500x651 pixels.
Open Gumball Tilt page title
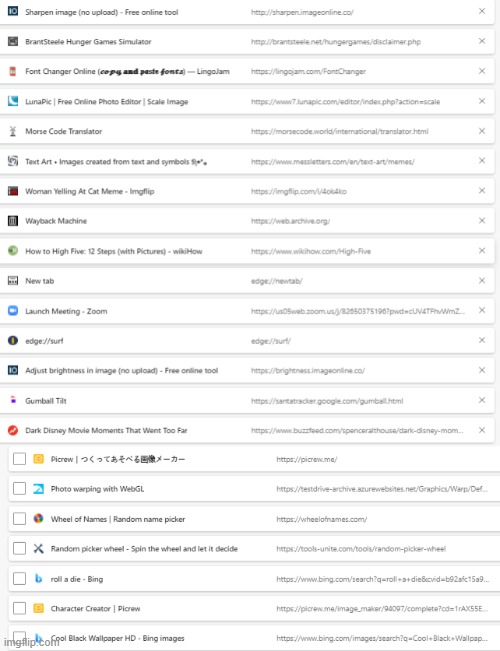[46, 401]
